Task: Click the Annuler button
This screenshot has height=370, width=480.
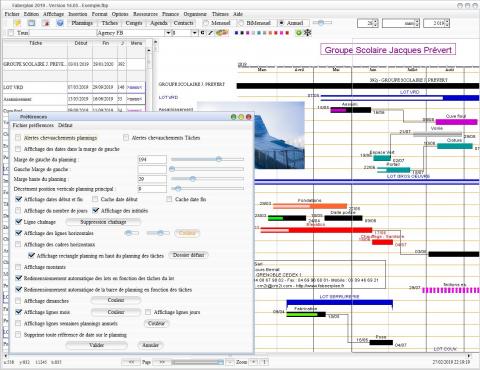Action: 150,345
